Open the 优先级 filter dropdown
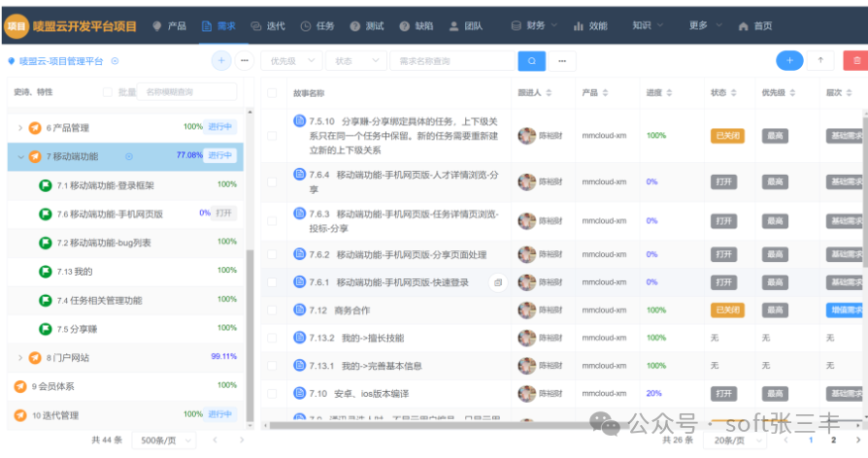868x458 pixels. (x=291, y=61)
